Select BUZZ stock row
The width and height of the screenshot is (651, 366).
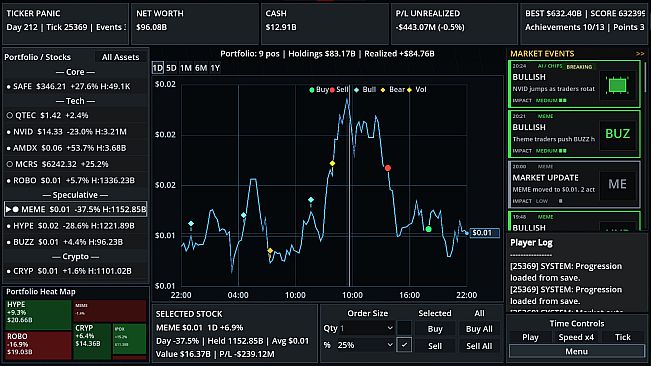point(76,242)
